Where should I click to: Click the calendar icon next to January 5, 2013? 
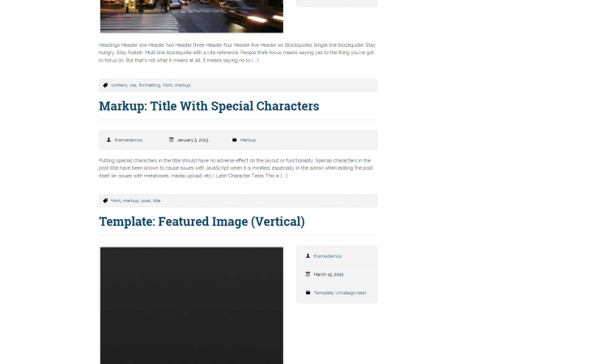click(172, 140)
